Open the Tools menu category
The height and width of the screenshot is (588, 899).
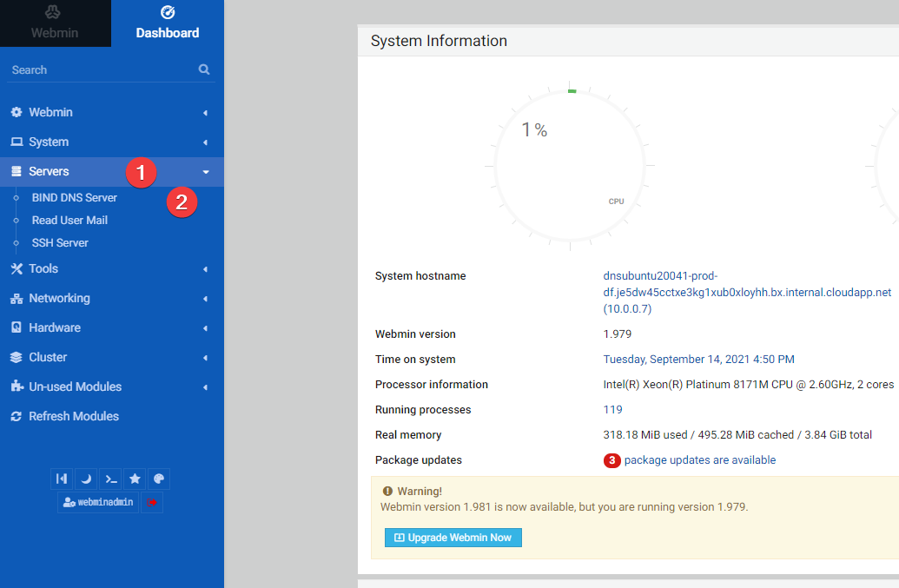[x=112, y=268]
